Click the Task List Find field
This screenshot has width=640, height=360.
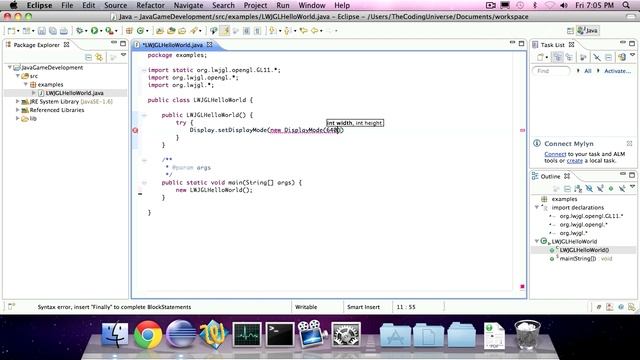click(x=551, y=71)
